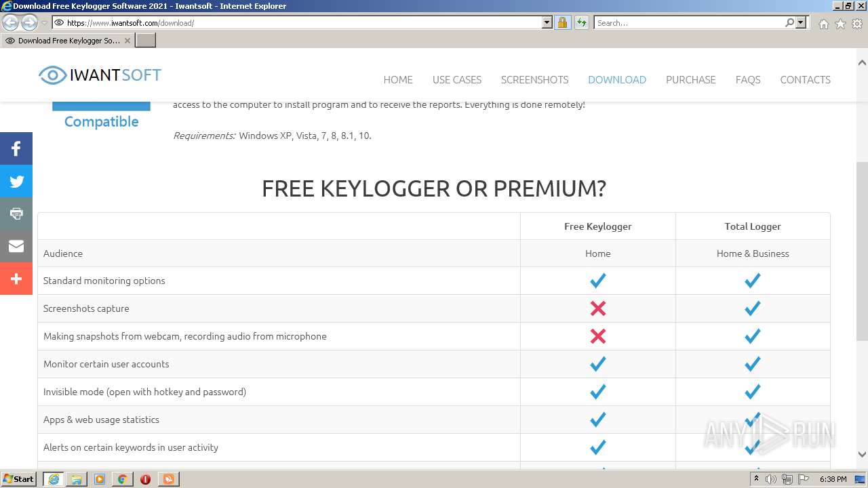
Task: Open a new blank tab
Action: tap(146, 41)
